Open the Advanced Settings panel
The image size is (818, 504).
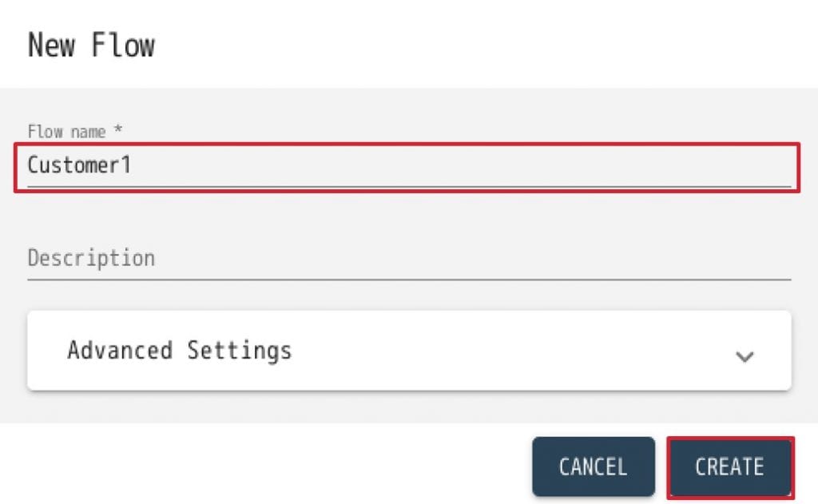point(409,351)
